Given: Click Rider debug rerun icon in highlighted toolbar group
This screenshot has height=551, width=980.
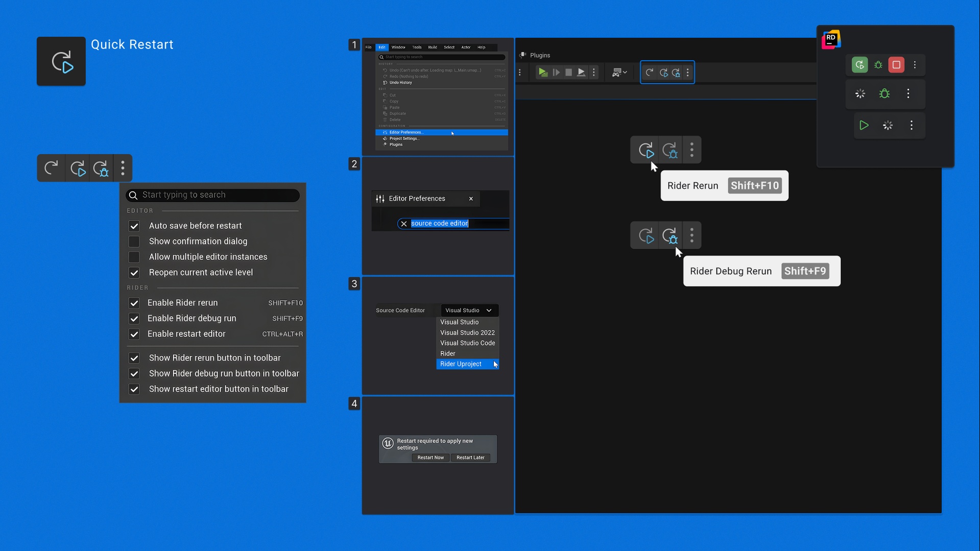Looking at the screenshot, I should click(676, 73).
